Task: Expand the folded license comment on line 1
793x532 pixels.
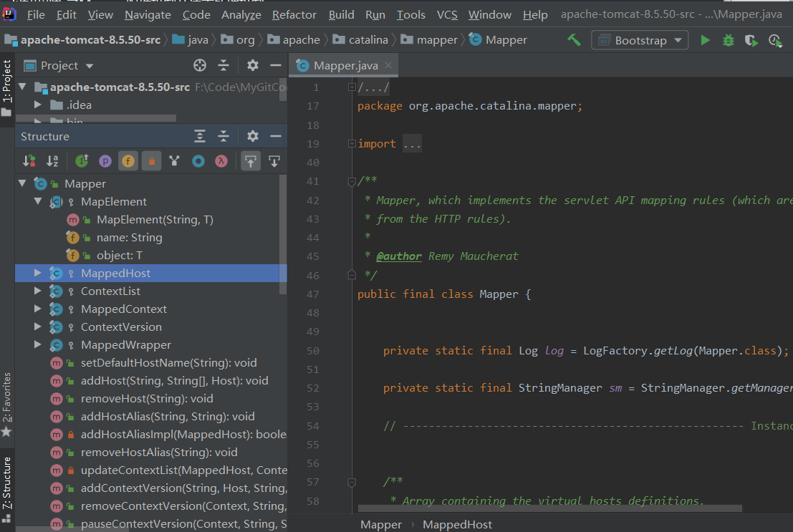Action: 352,87
